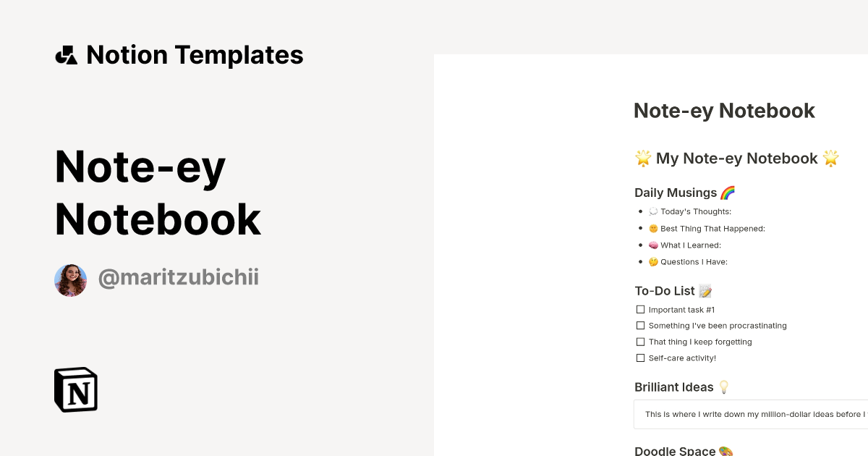Mark "Something I've been procrastinating" as done
868x456 pixels.
pyautogui.click(x=641, y=325)
